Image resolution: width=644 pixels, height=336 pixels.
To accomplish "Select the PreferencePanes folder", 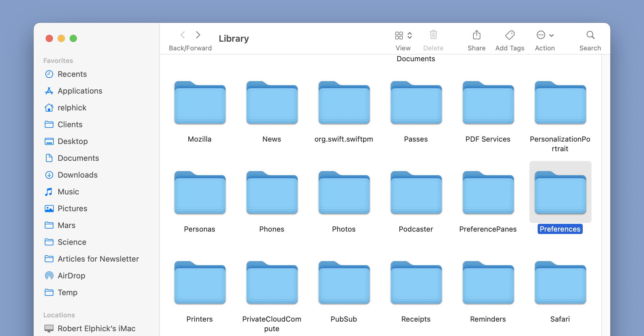I will (x=488, y=193).
